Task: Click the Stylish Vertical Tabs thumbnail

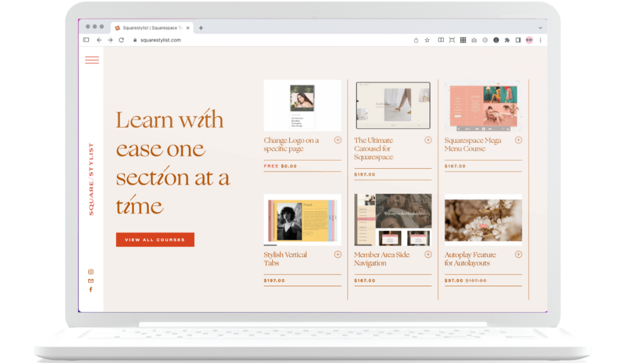Action: [302, 220]
